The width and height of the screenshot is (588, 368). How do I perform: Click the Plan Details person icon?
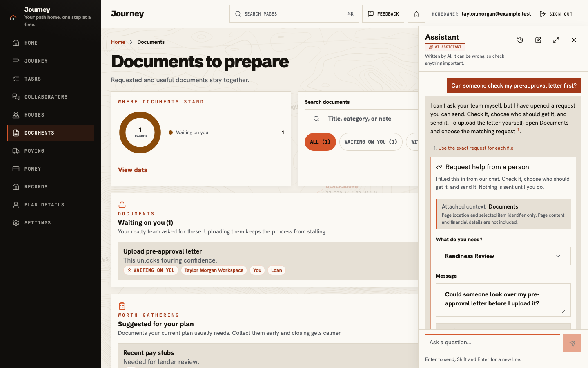pos(16,205)
